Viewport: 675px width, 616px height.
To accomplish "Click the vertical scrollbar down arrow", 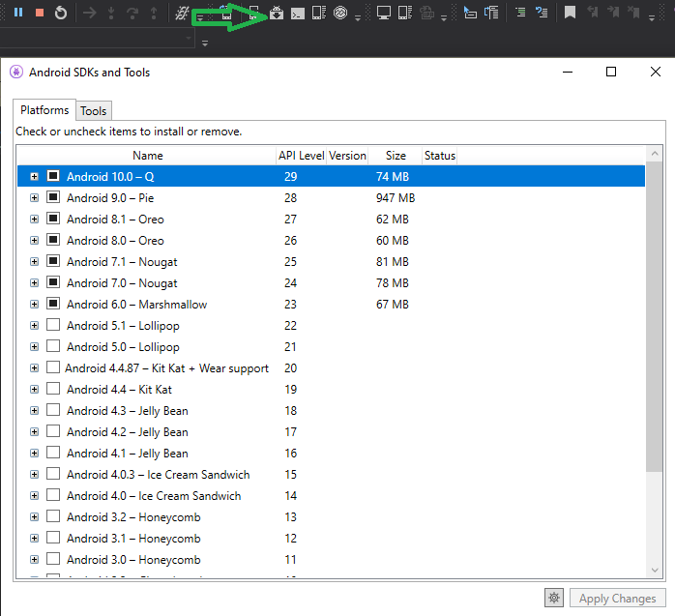I will [656, 572].
